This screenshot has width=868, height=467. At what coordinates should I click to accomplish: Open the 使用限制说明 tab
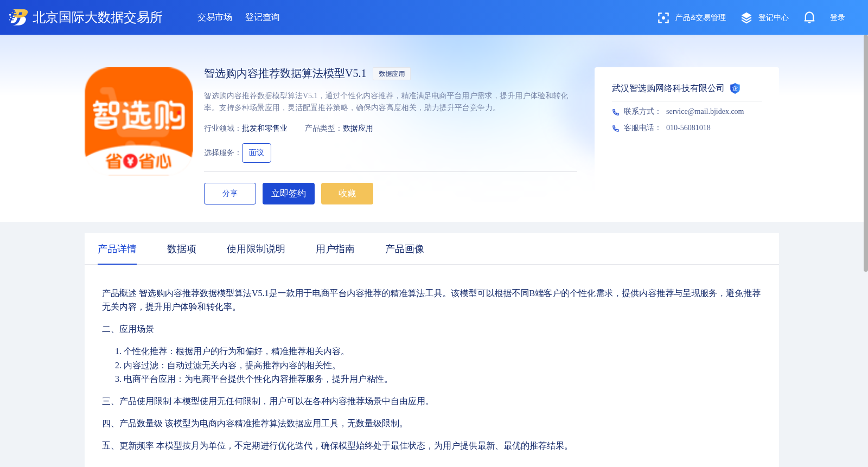click(256, 249)
